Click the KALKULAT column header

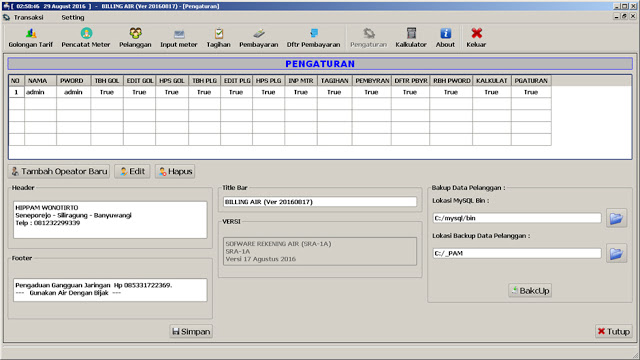tap(491, 81)
